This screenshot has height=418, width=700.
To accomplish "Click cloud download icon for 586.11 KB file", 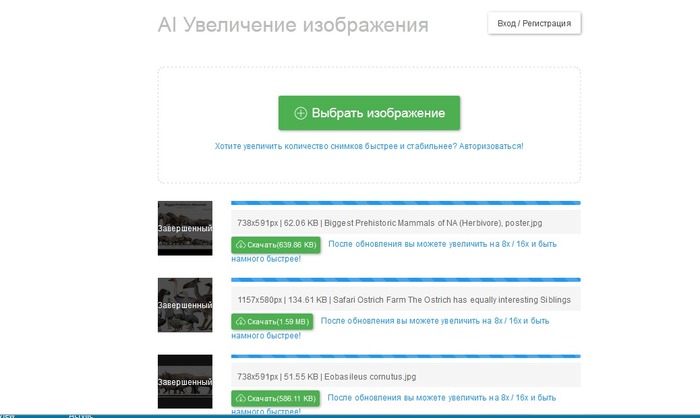I will tap(241, 398).
